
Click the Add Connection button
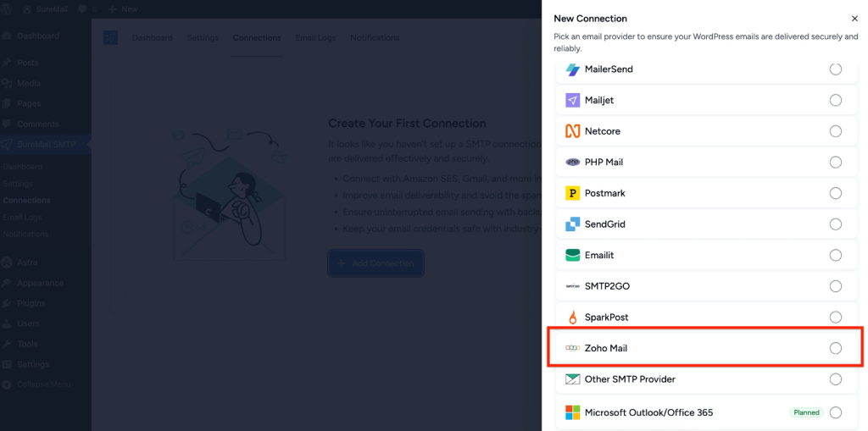(x=376, y=263)
